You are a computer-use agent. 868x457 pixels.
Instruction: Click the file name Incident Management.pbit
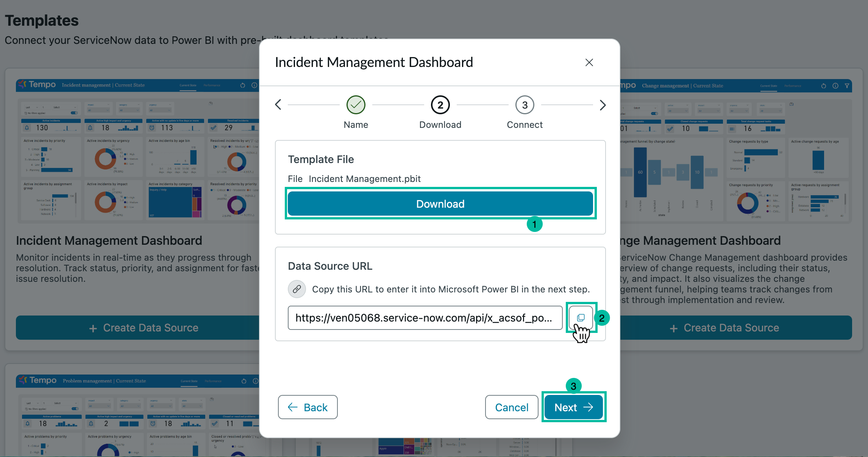[x=365, y=179]
